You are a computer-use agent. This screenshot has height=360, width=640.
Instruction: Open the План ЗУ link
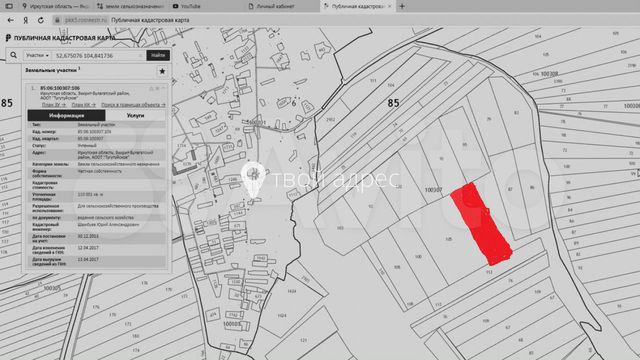point(54,105)
